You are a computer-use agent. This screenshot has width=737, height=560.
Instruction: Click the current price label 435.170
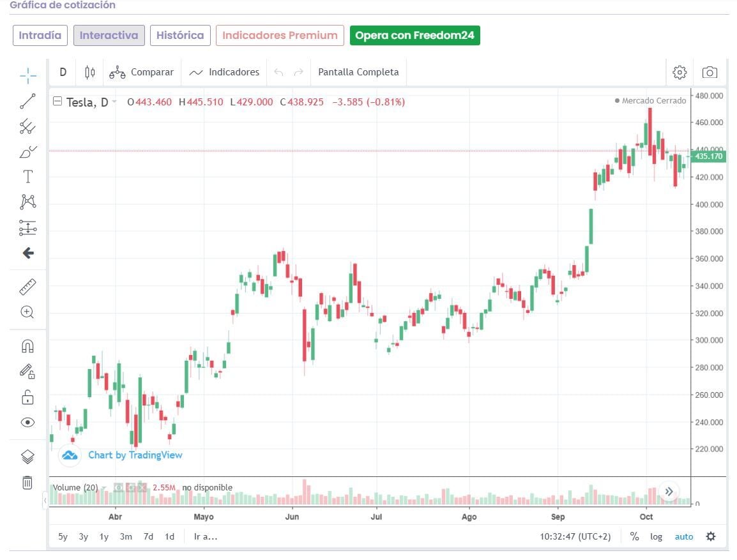[x=708, y=156]
